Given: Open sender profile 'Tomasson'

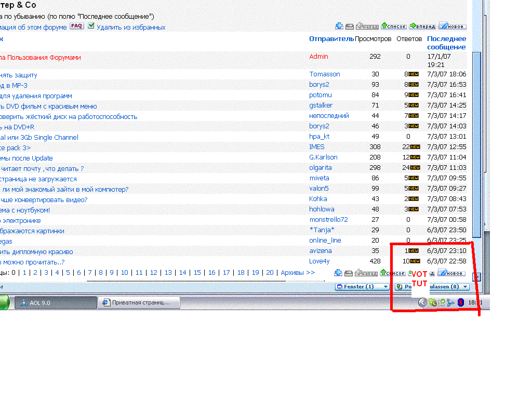Looking at the screenshot, I should click(325, 74).
